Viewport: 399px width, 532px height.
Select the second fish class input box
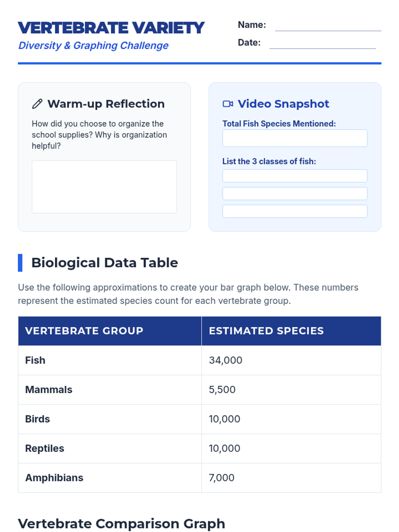[295, 194]
